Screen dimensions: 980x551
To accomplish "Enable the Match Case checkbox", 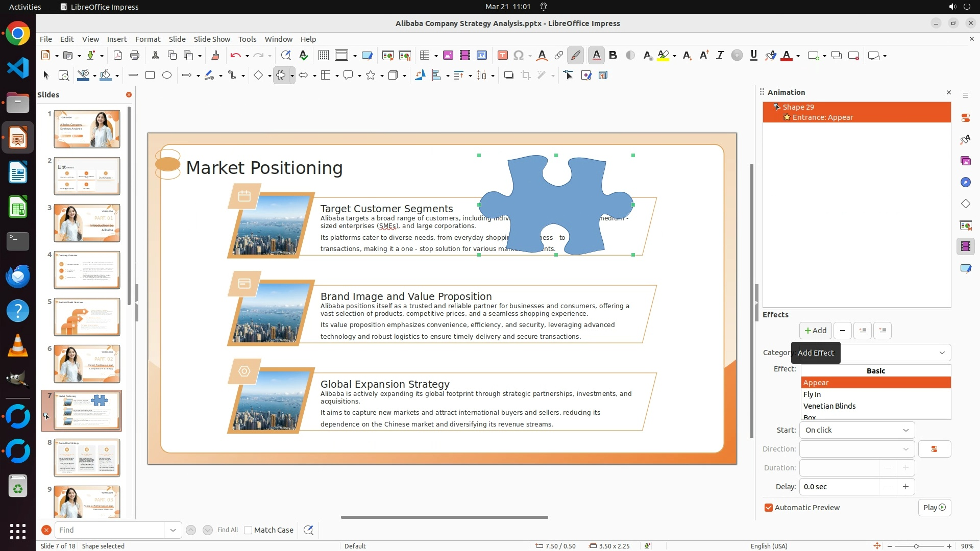I will [248, 530].
